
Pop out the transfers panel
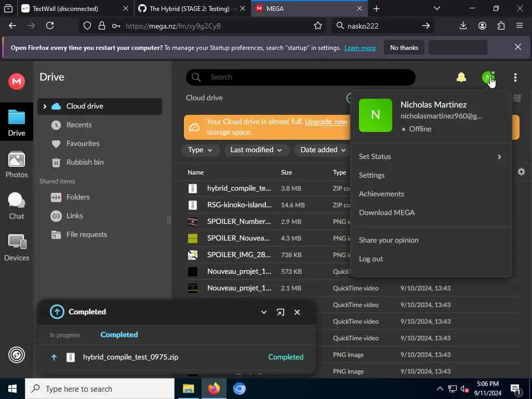click(x=280, y=312)
